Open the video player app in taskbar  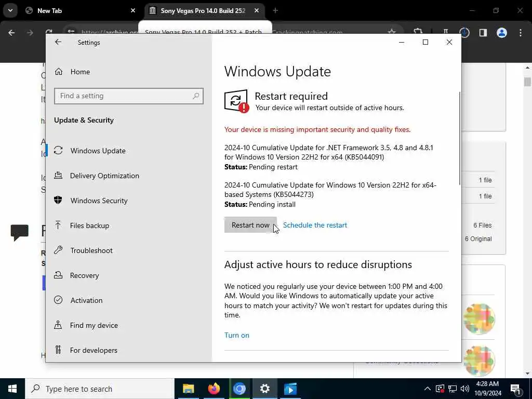(x=290, y=389)
